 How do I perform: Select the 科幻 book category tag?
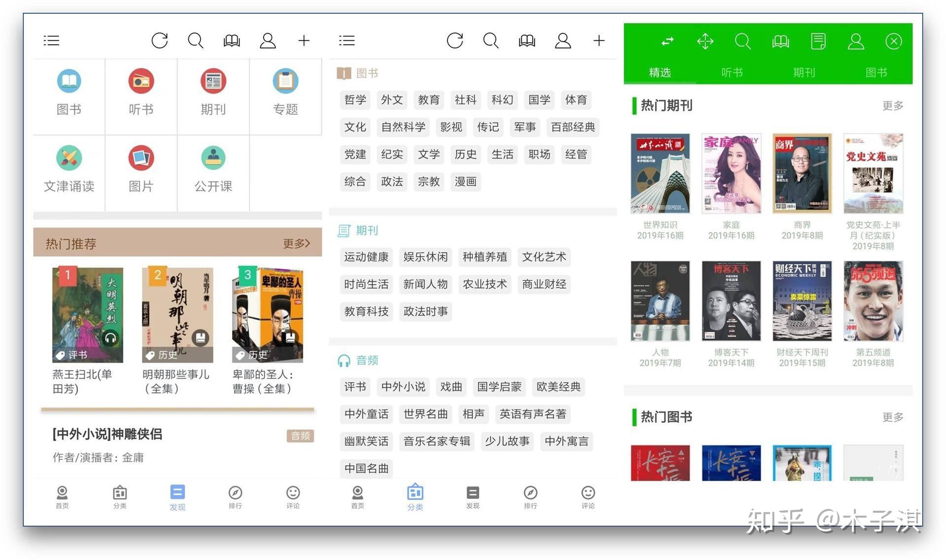click(x=502, y=100)
